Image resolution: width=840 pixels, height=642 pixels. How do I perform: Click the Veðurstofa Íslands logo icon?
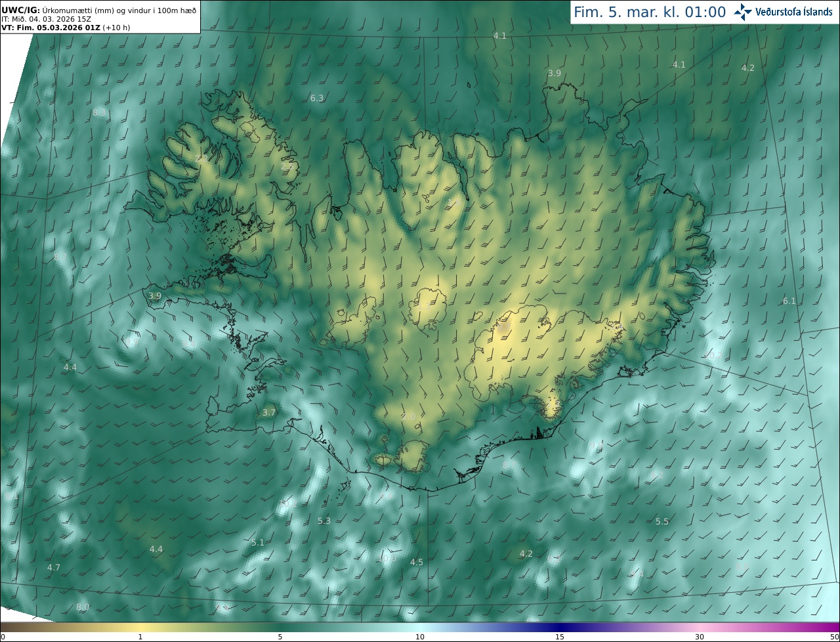coord(743,12)
